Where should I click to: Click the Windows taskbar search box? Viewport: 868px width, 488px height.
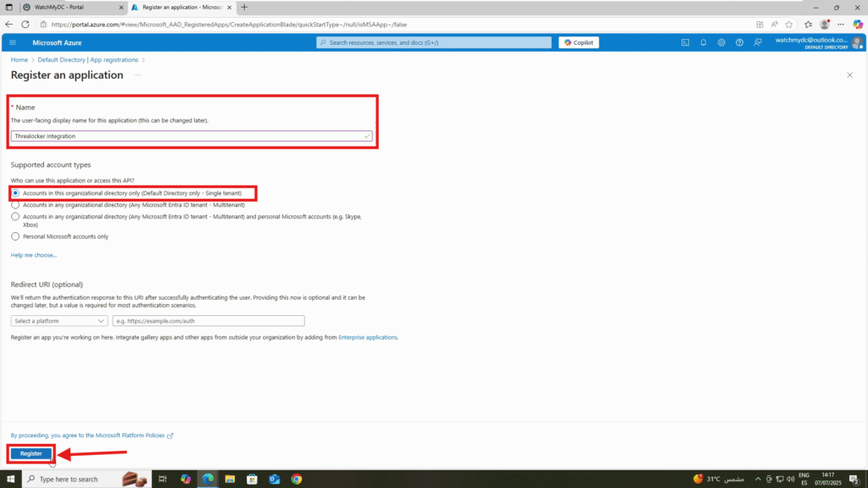(86, 480)
